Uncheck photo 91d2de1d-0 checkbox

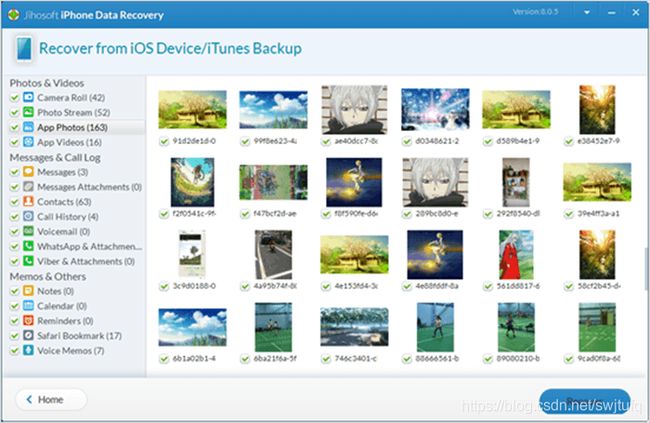(x=164, y=141)
